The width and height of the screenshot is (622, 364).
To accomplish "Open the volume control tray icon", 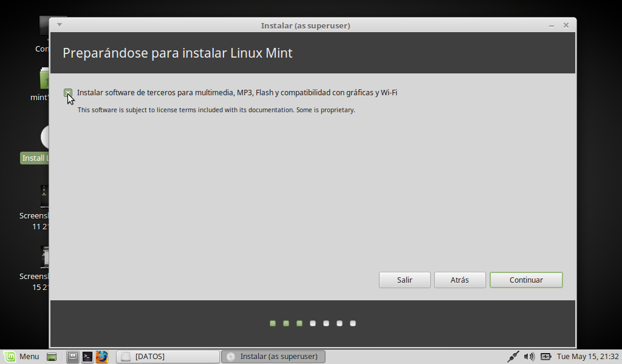I will click(x=529, y=357).
